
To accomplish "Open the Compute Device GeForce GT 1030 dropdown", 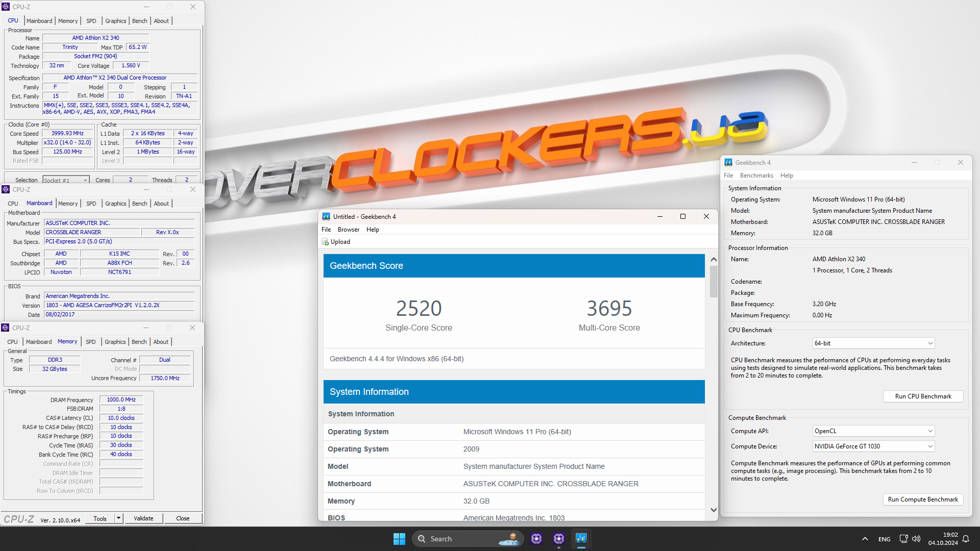I will pos(873,446).
